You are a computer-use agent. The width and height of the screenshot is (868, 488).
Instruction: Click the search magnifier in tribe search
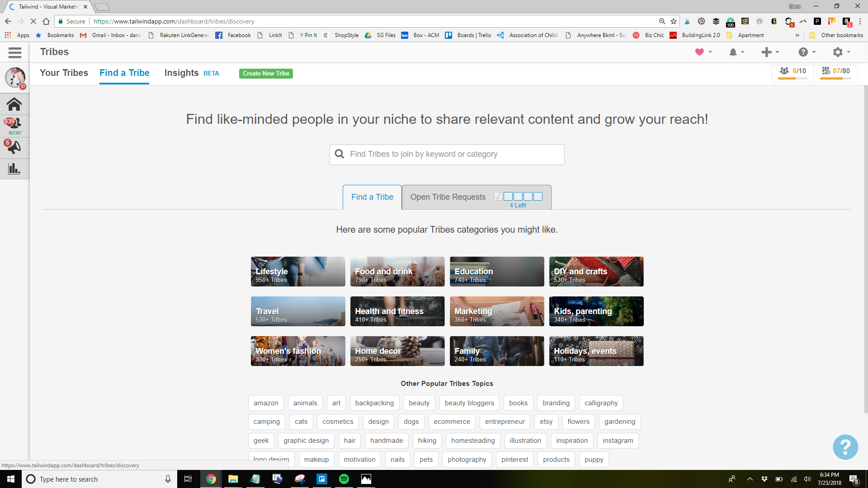(x=340, y=154)
